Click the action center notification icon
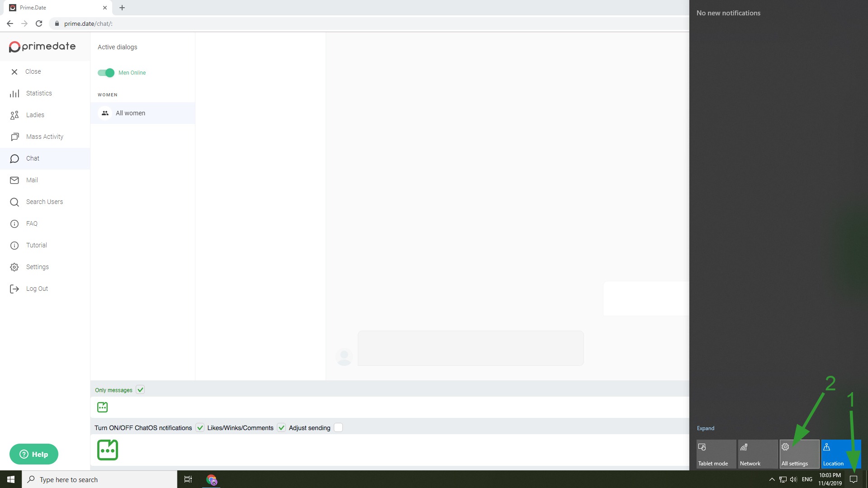Image resolution: width=868 pixels, height=488 pixels. [854, 479]
